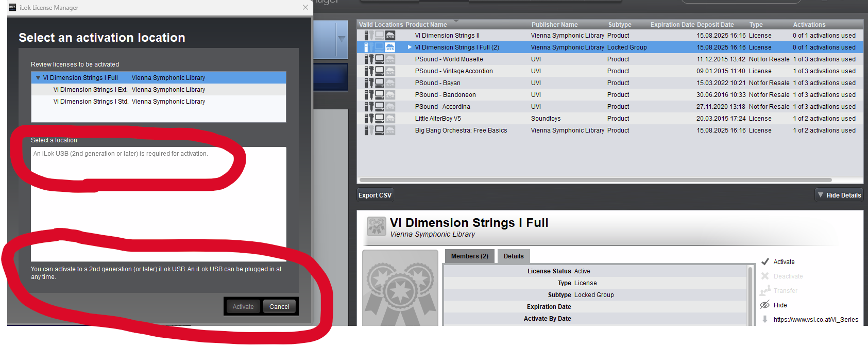Click Soundtoys publisher name cell
This screenshot has width=868, height=345.
click(x=546, y=119)
